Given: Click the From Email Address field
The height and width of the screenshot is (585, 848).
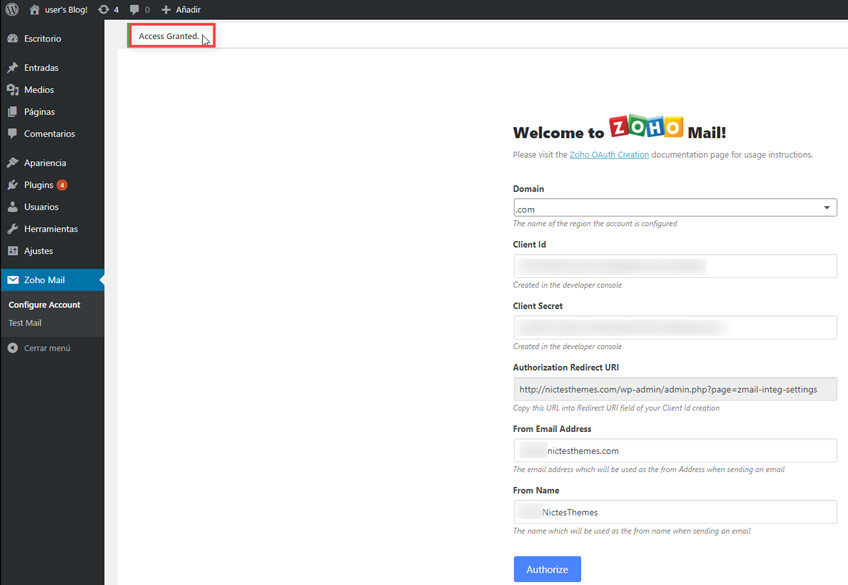Looking at the screenshot, I should click(x=675, y=450).
